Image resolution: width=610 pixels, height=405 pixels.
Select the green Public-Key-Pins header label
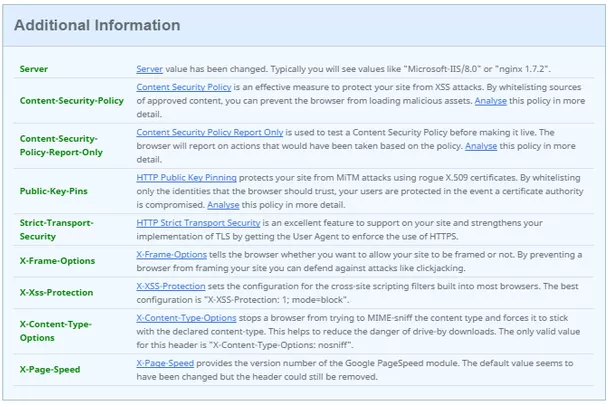coord(55,189)
